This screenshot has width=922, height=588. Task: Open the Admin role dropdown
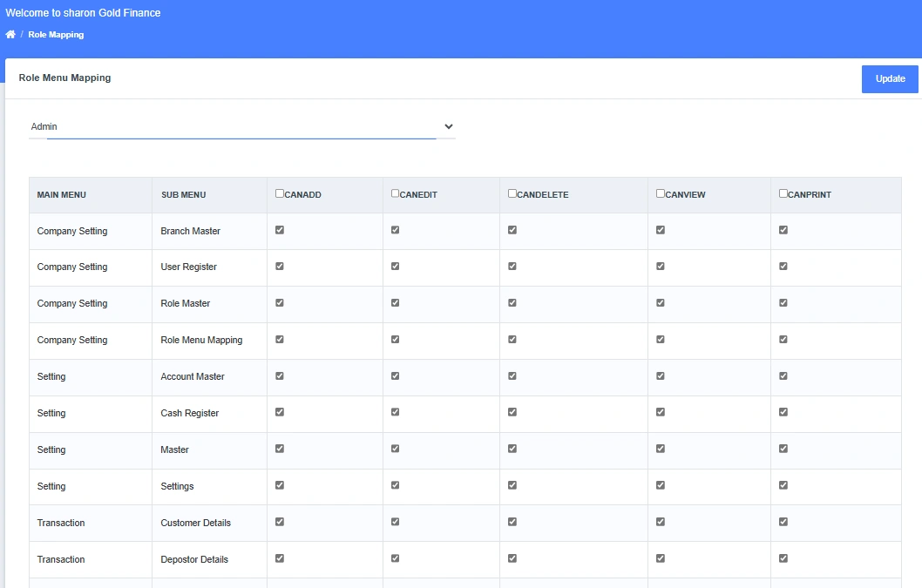(241, 126)
